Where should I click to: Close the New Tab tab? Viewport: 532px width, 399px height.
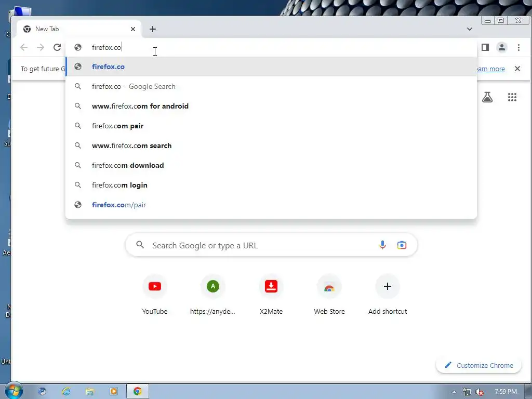(133, 29)
